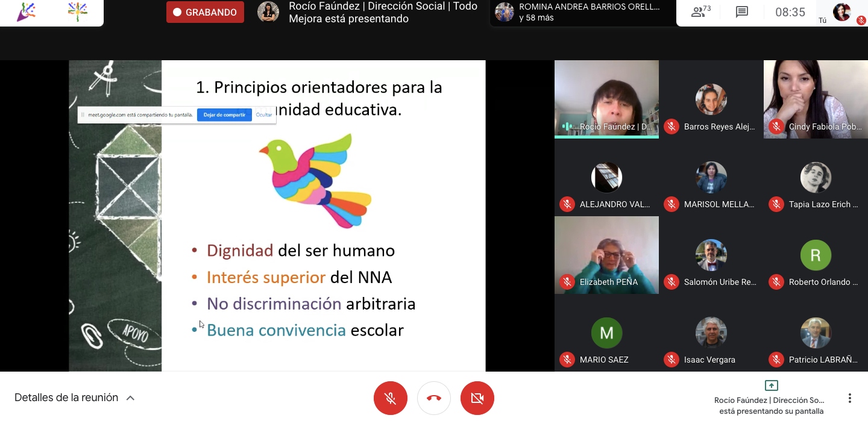Click the Dejar de compartir button
Screen dimensions: 868x421
coord(224,114)
